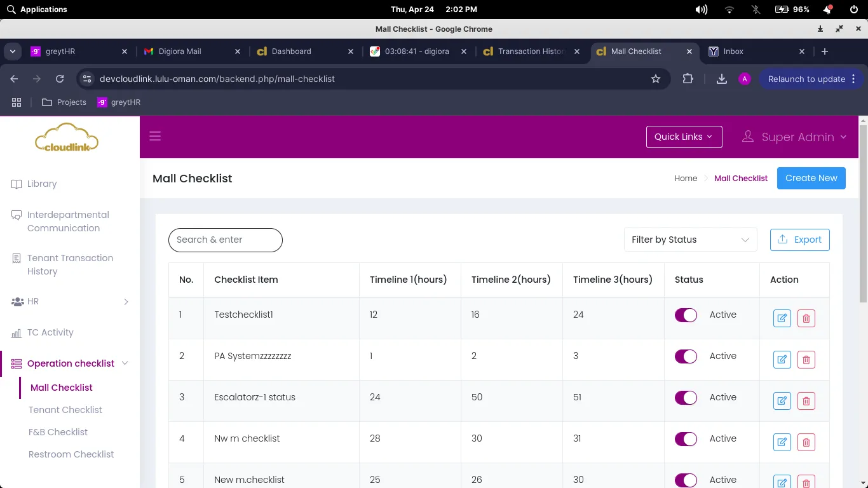The width and height of the screenshot is (868, 488).
Task: Expand the Quick Links dropdown
Action: [684, 137]
